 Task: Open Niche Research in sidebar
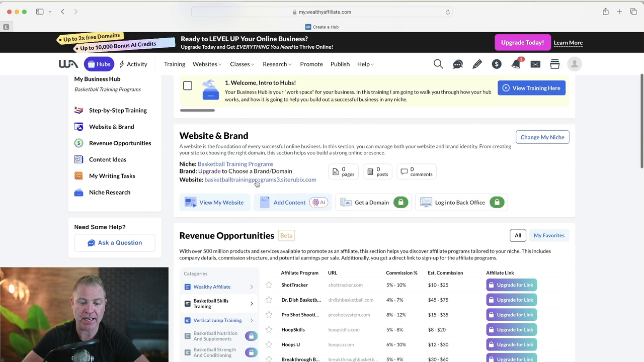tap(109, 192)
